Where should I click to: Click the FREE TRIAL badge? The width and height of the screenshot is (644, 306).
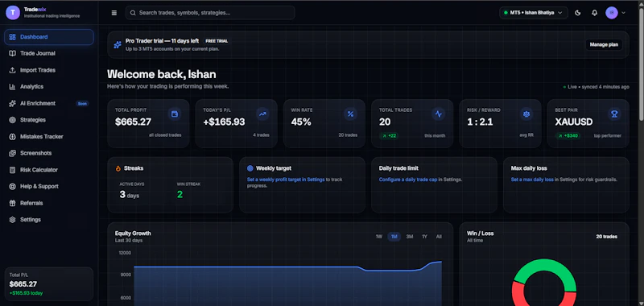pos(217,41)
